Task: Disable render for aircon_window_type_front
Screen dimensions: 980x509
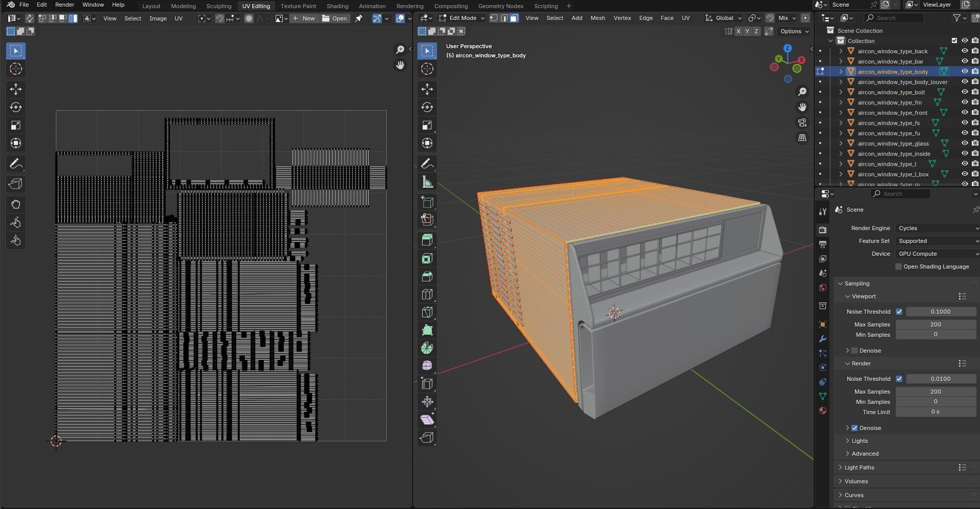Action: (975, 113)
